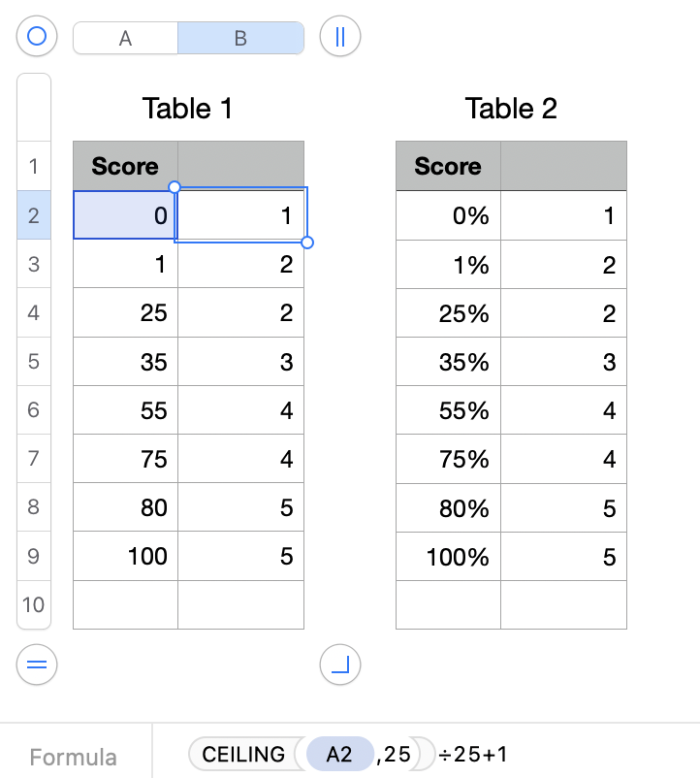
Task: Select row 5 header
Action: pos(34,362)
